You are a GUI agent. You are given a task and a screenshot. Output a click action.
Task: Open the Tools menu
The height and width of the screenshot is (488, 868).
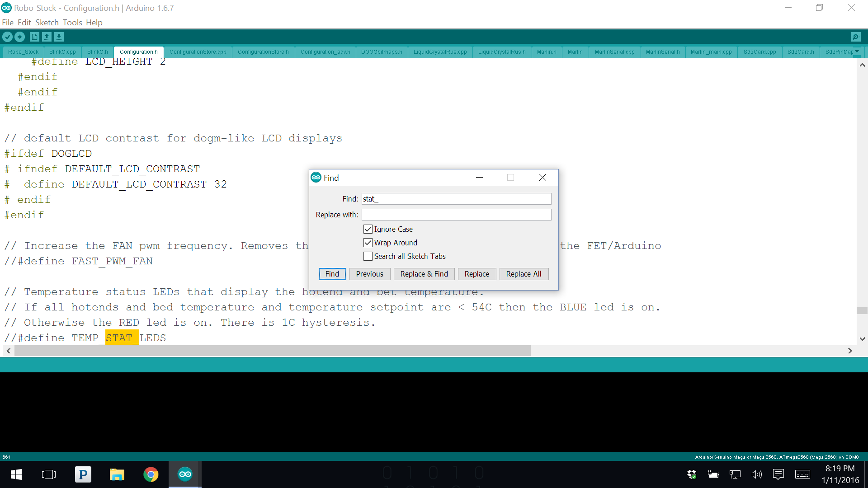71,22
